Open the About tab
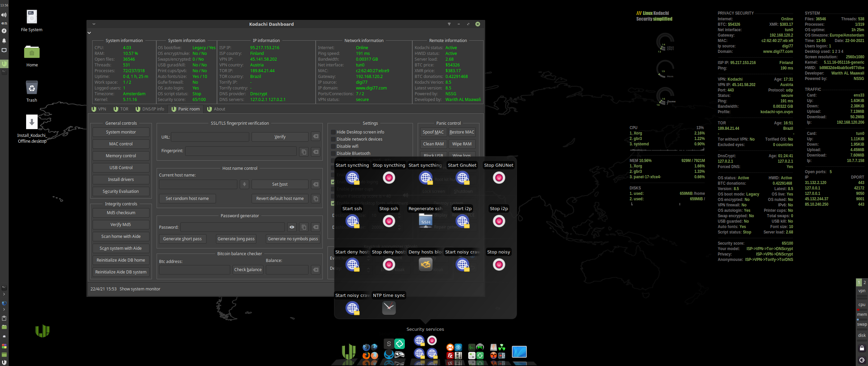Screen dimensions: 868x366 216,109
